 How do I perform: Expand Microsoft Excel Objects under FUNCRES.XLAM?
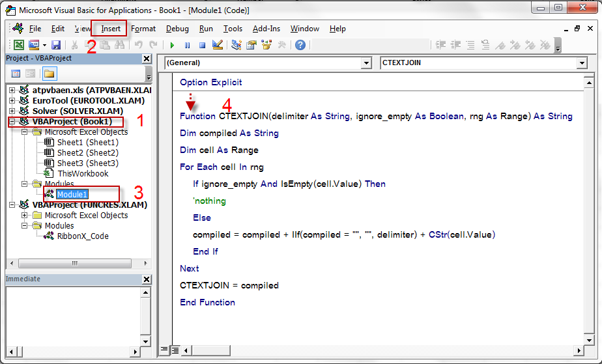pos(25,215)
